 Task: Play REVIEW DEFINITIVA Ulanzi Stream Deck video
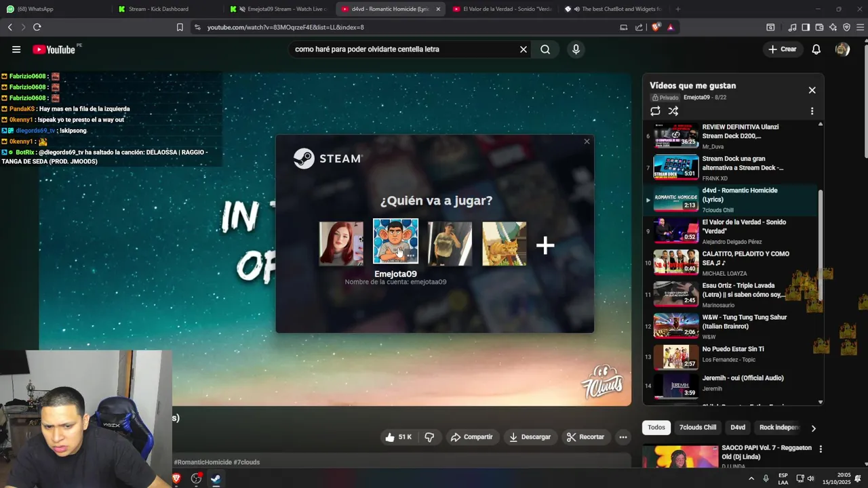[730, 136]
